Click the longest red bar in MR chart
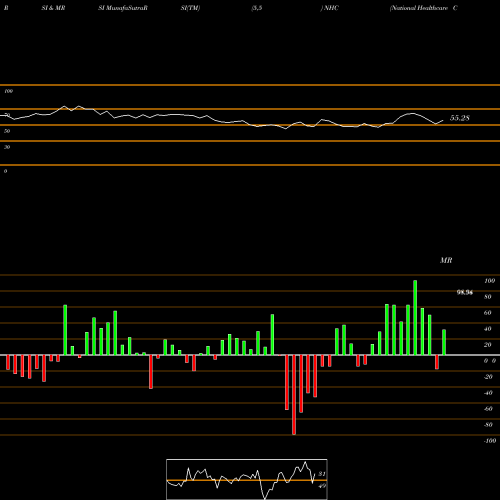Screen dimensions: 500x500 [x=294, y=395]
